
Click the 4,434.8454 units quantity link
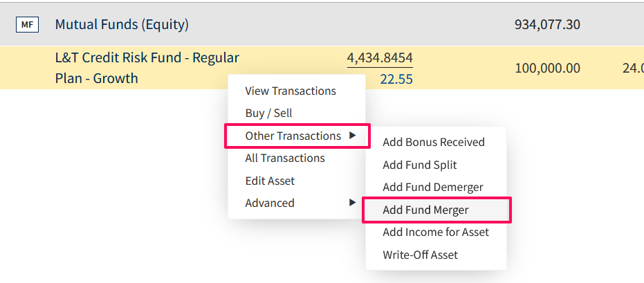pyautogui.click(x=380, y=58)
